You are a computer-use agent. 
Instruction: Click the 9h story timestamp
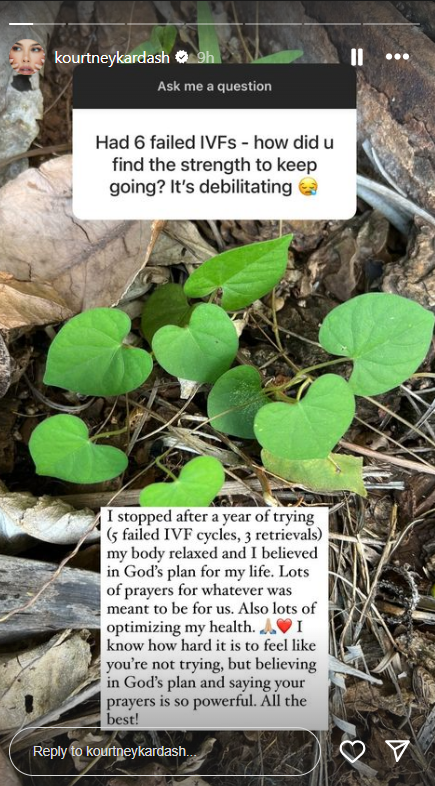point(205,58)
